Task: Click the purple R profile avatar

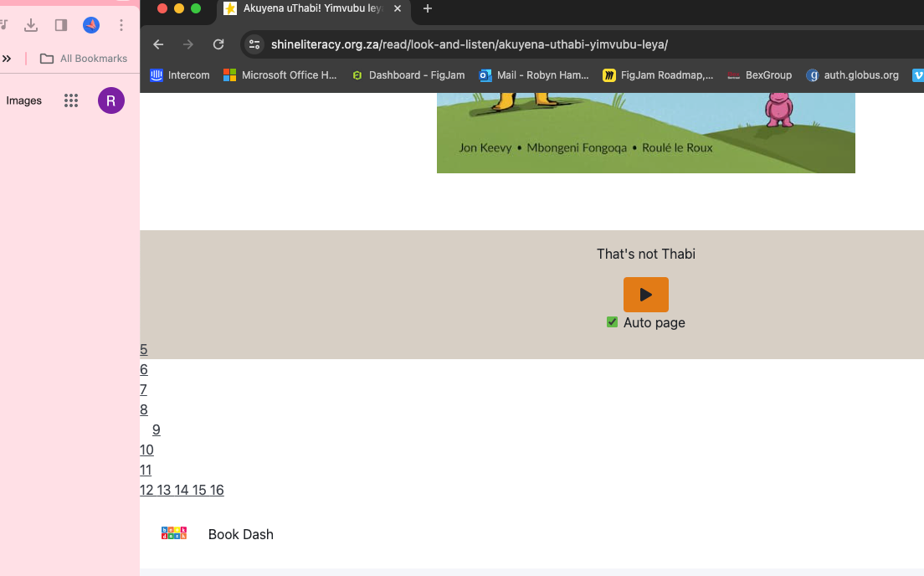Action: tap(111, 100)
